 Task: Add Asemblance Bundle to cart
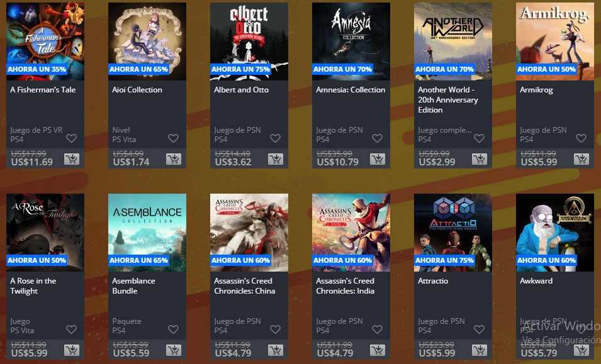174,350
